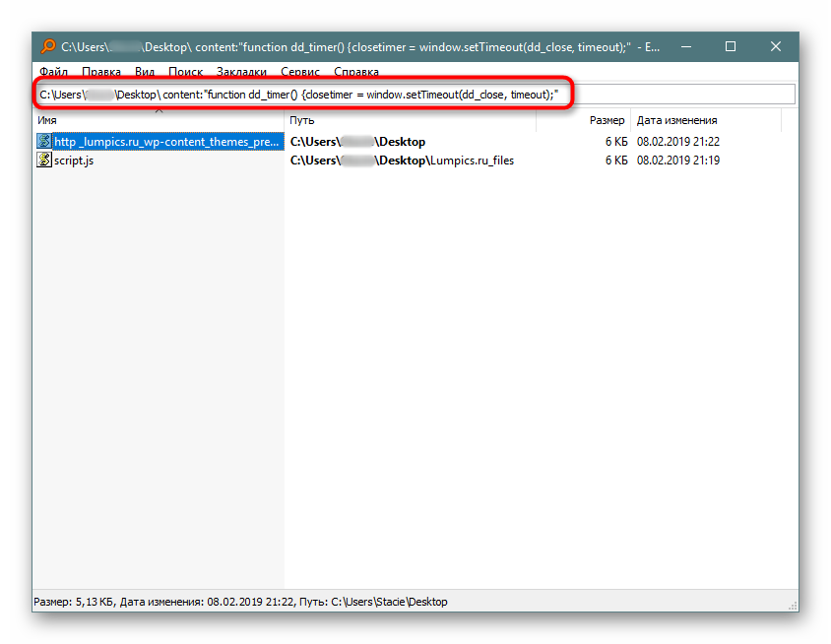The image size is (831, 644).
Task: Select the script.js file name
Action: [x=74, y=161]
